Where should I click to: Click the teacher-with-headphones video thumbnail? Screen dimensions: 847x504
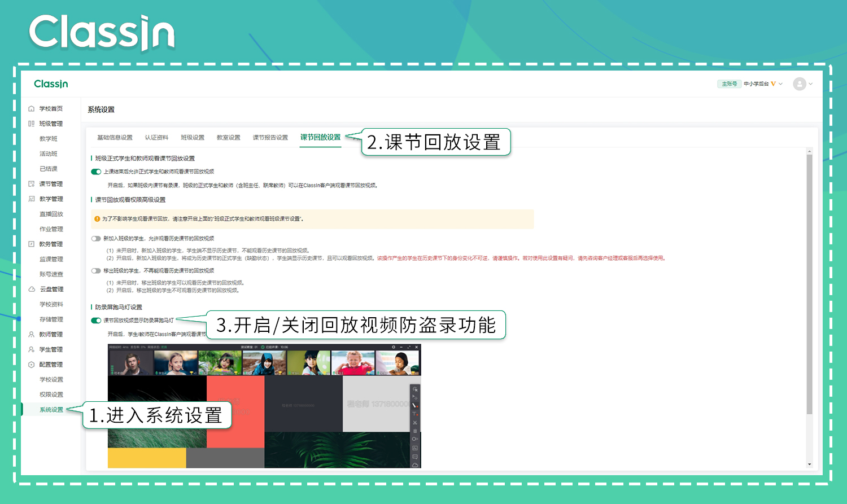130,363
